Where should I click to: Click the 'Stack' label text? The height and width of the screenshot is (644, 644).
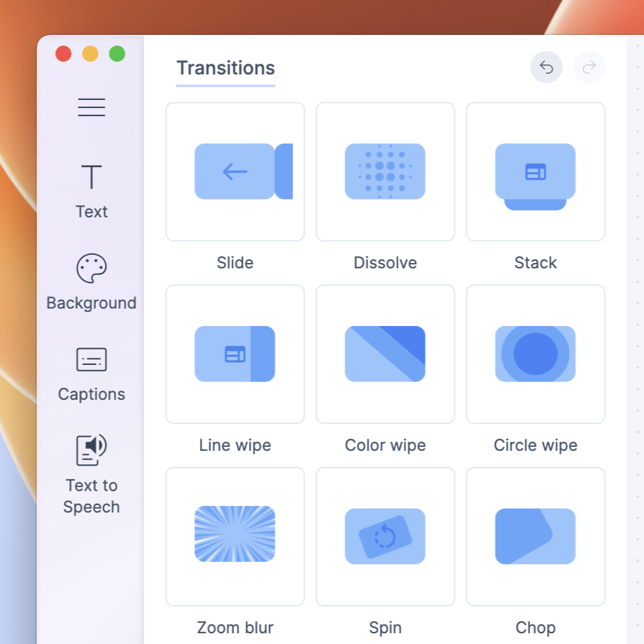[x=535, y=263]
